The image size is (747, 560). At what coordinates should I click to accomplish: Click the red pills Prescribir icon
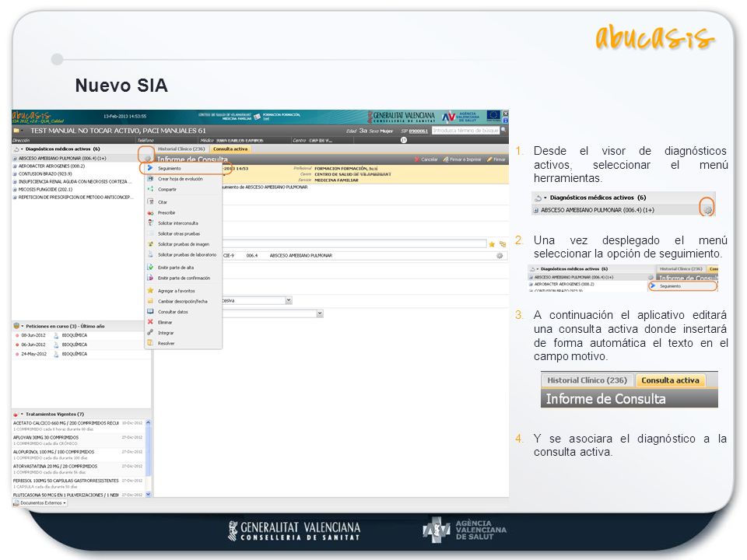(150, 213)
